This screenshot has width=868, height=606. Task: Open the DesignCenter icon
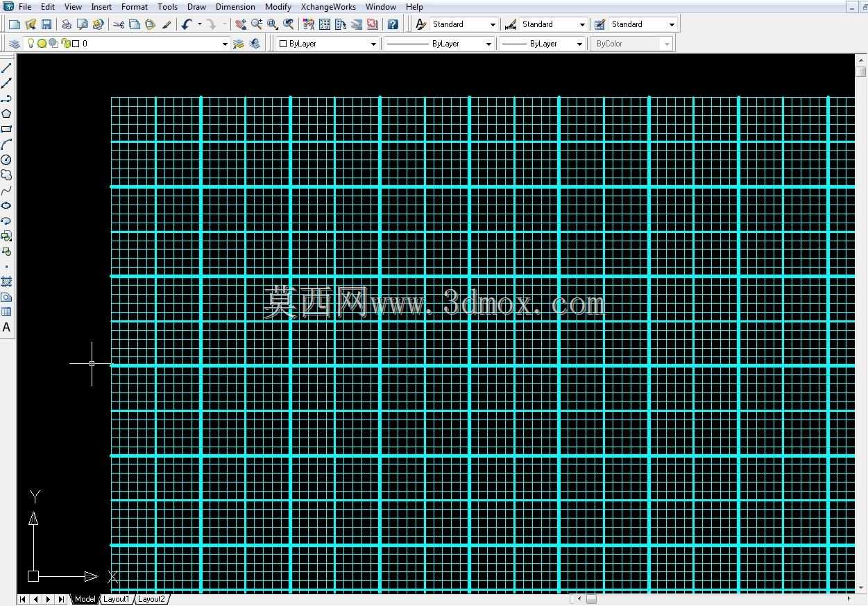(325, 24)
